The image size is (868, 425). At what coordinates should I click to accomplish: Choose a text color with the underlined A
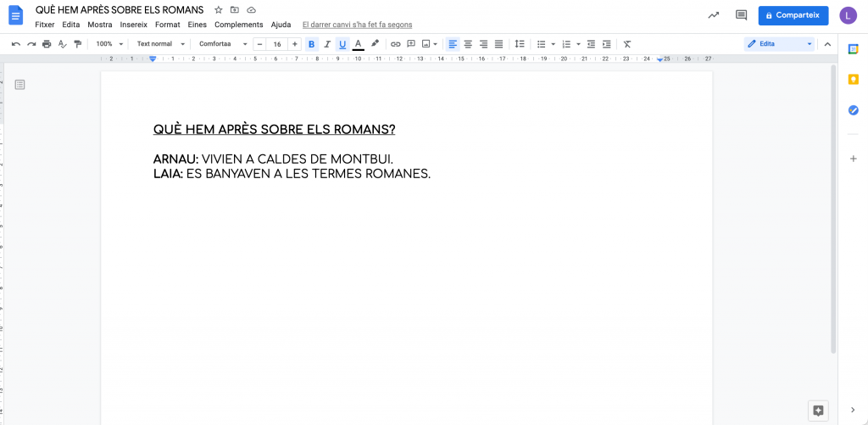pos(358,44)
